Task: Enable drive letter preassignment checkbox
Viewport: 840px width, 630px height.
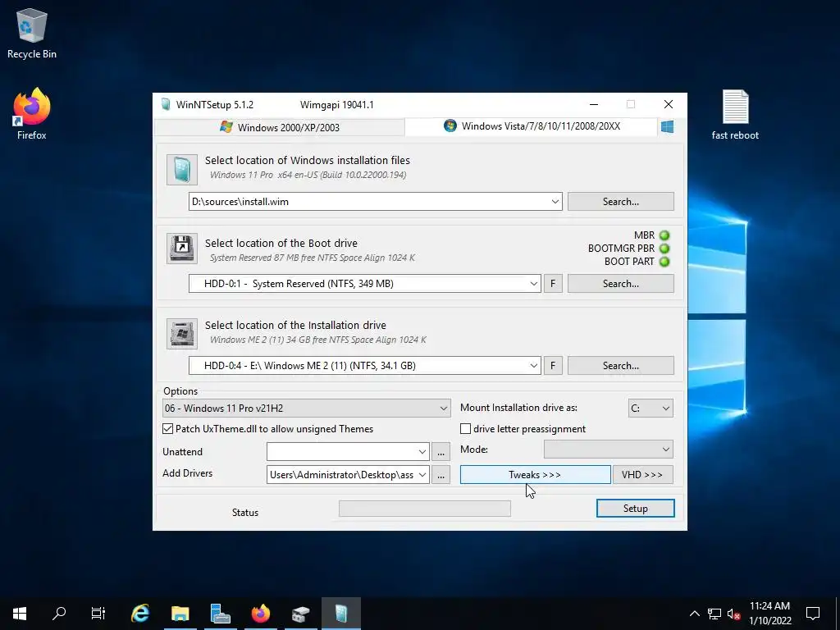Action: pyautogui.click(x=466, y=429)
